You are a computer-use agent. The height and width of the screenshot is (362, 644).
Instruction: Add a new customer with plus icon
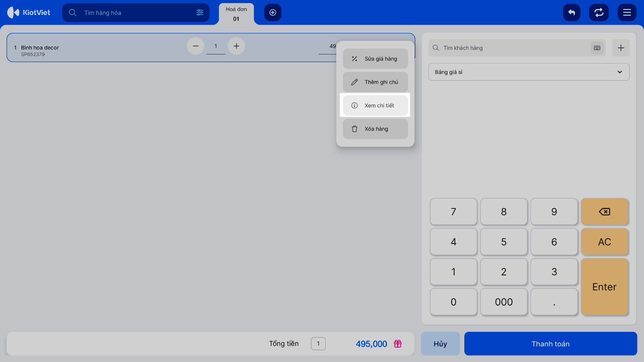pos(621,48)
